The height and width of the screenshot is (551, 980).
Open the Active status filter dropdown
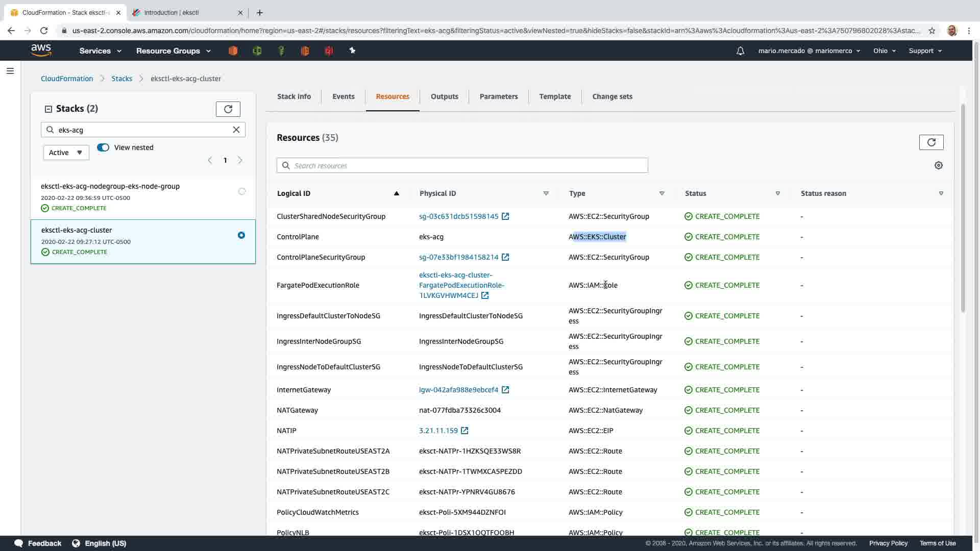66,153
